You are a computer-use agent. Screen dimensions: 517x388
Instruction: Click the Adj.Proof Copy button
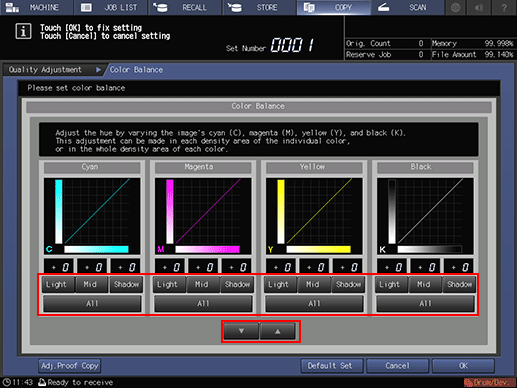coord(70,366)
